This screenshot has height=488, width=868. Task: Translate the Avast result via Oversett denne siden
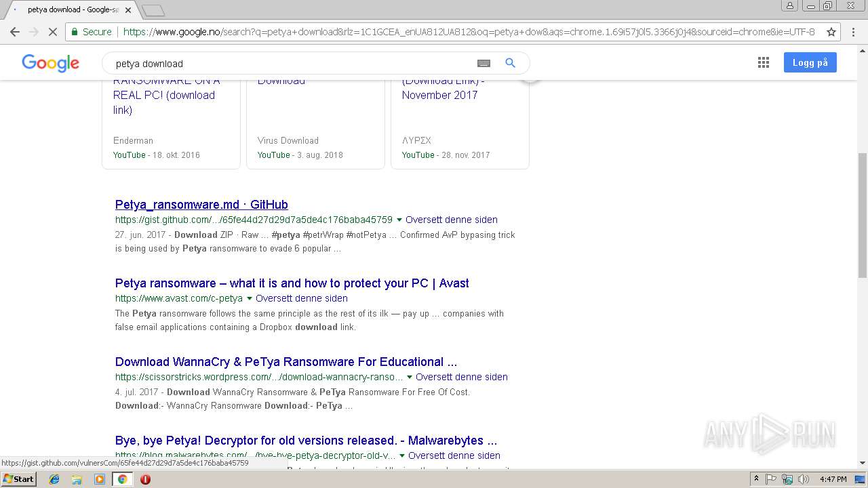[x=302, y=298]
